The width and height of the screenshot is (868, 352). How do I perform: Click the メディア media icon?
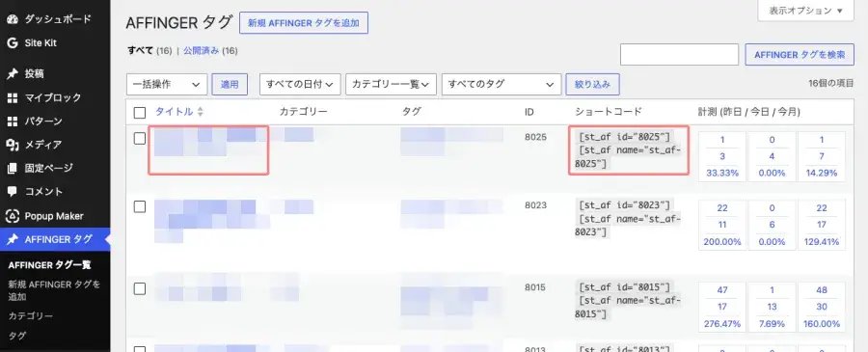coord(13,145)
